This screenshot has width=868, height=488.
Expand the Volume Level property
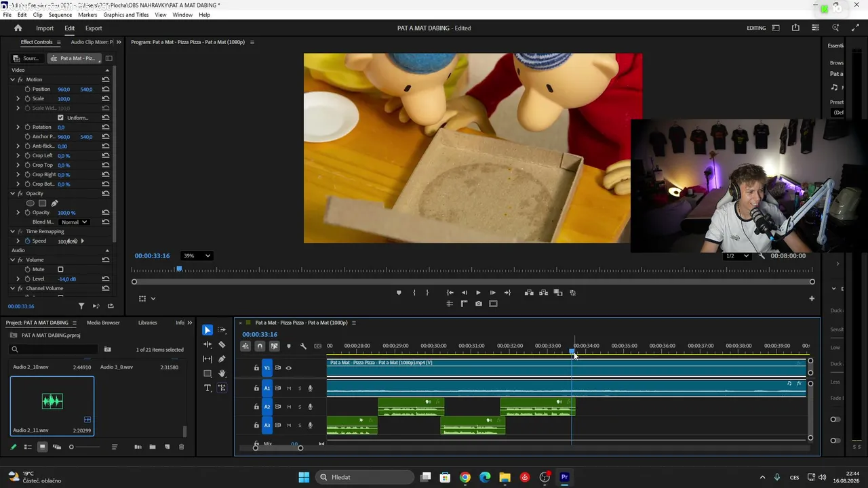[x=18, y=279]
